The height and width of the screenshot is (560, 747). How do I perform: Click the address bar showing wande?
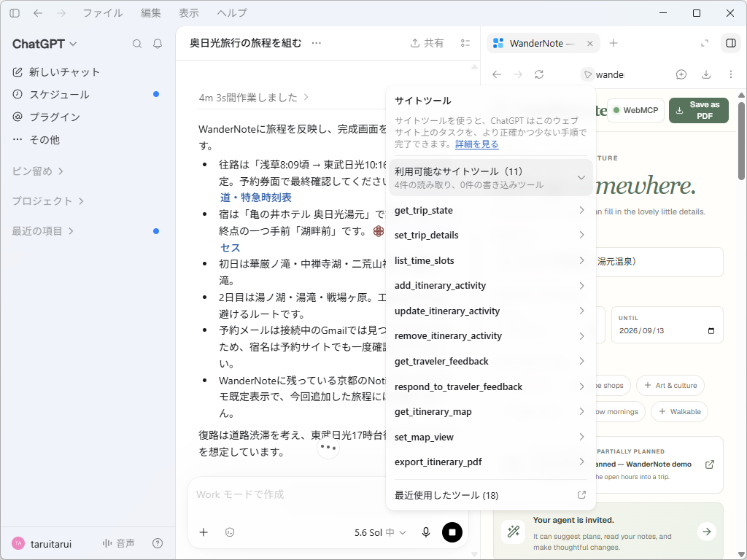[x=610, y=75]
